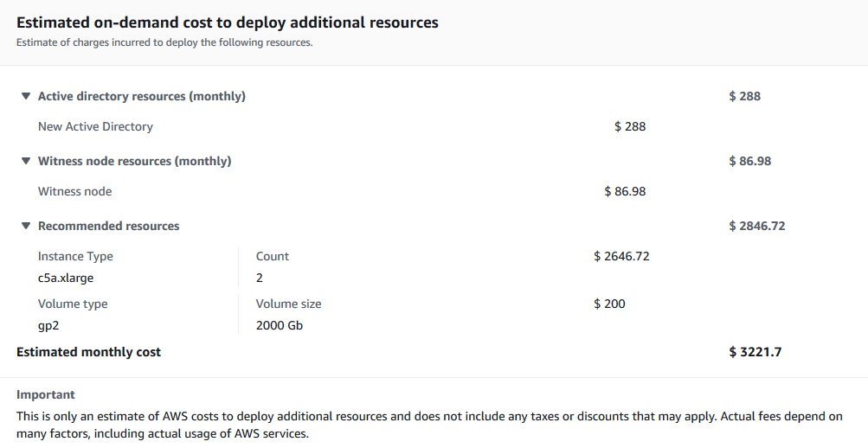Viewport: 868px width, 448px height.
Task: Collapse the Recommended resources disclosure triangle
Action: [26, 226]
